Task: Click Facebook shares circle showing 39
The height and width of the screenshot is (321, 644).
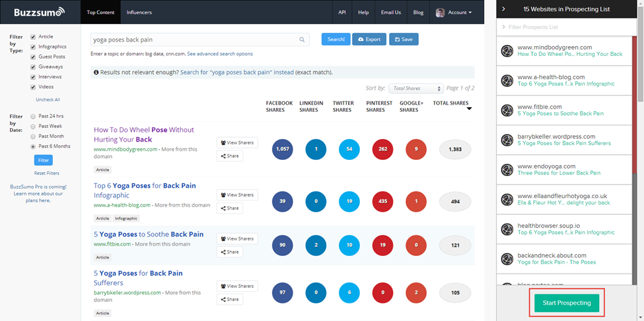Action: click(x=282, y=201)
